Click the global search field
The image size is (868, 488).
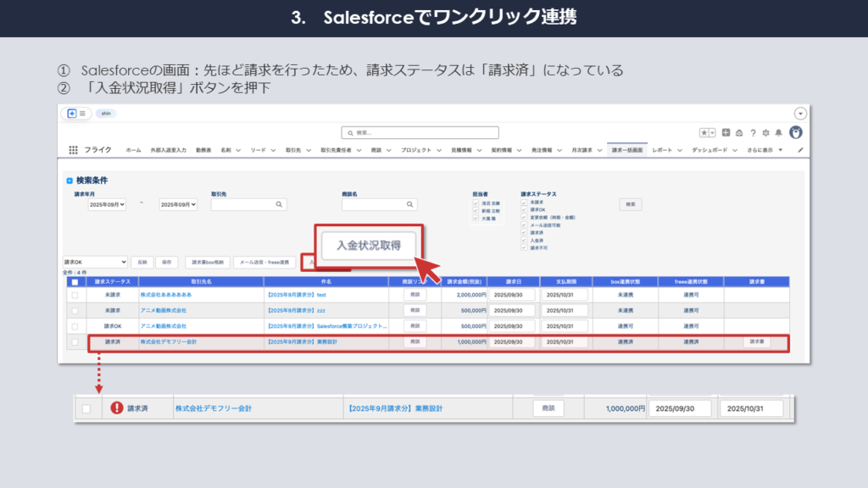pyautogui.click(x=420, y=133)
